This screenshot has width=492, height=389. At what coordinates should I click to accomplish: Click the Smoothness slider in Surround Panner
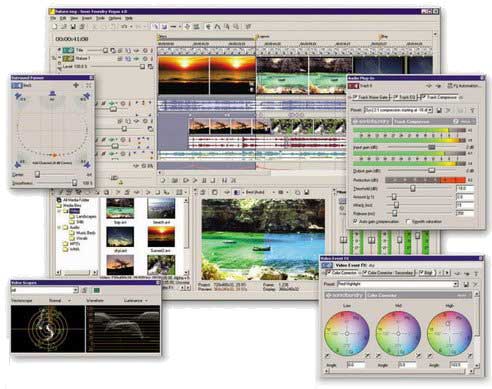[x=75, y=183]
